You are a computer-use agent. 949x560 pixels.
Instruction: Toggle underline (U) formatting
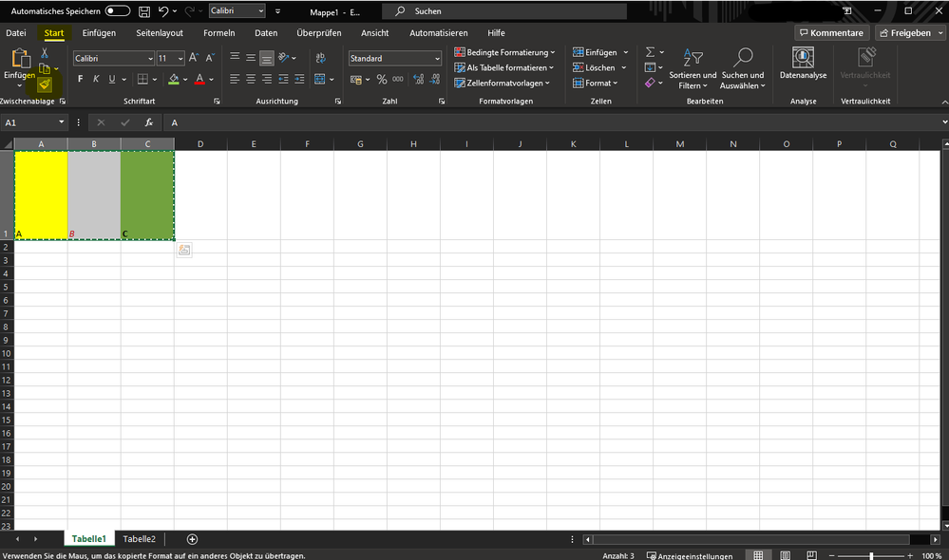(112, 79)
